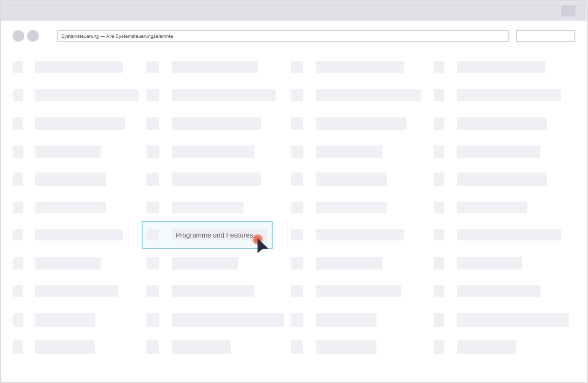Open the item directly above Programme und Features
The height and width of the screenshot is (383, 588).
[x=207, y=207]
